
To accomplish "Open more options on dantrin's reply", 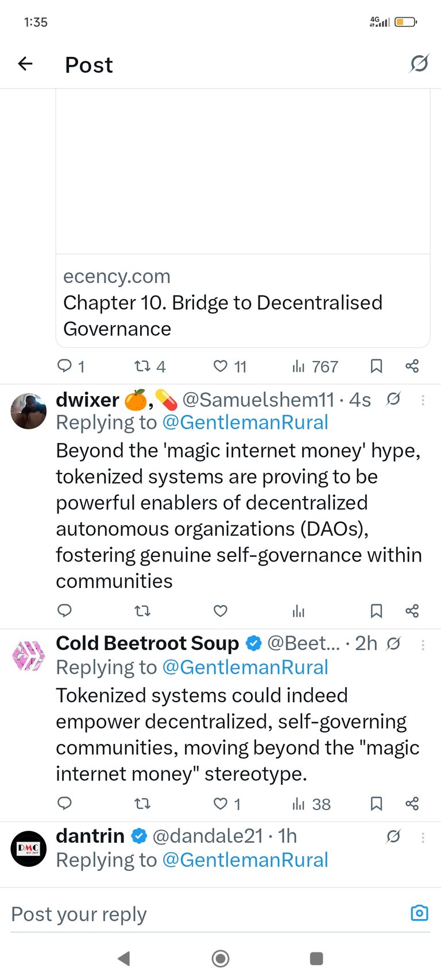I will 423,838.
